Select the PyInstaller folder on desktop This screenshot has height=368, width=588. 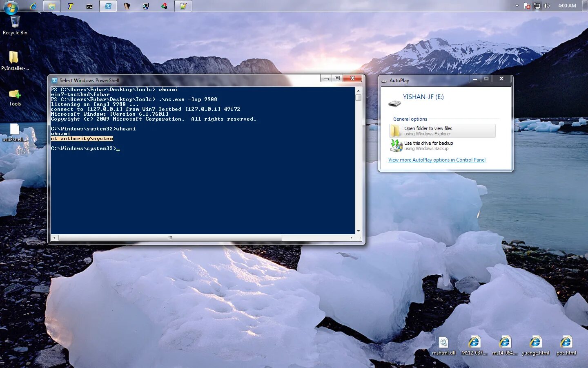tap(15, 61)
